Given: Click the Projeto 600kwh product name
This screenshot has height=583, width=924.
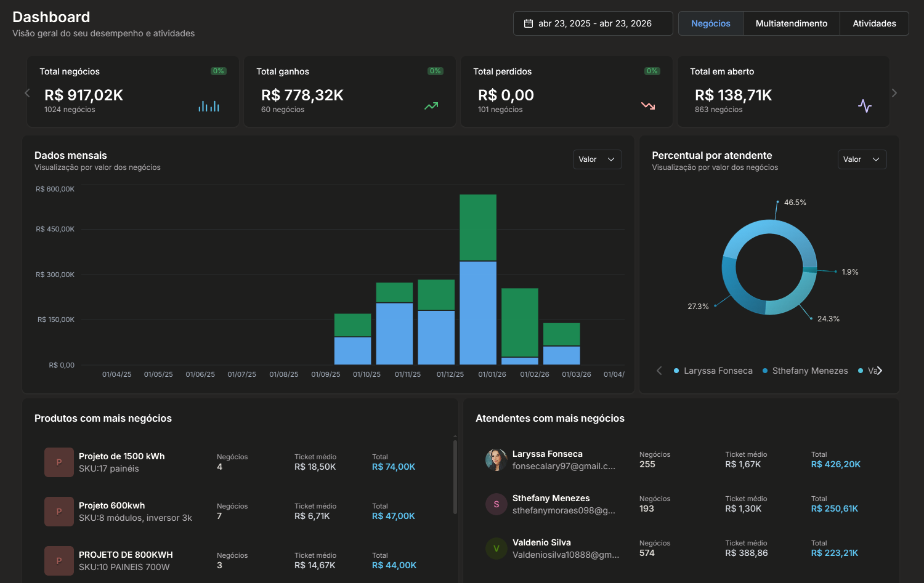Looking at the screenshot, I should pyautogui.click(x=112, y=505).
